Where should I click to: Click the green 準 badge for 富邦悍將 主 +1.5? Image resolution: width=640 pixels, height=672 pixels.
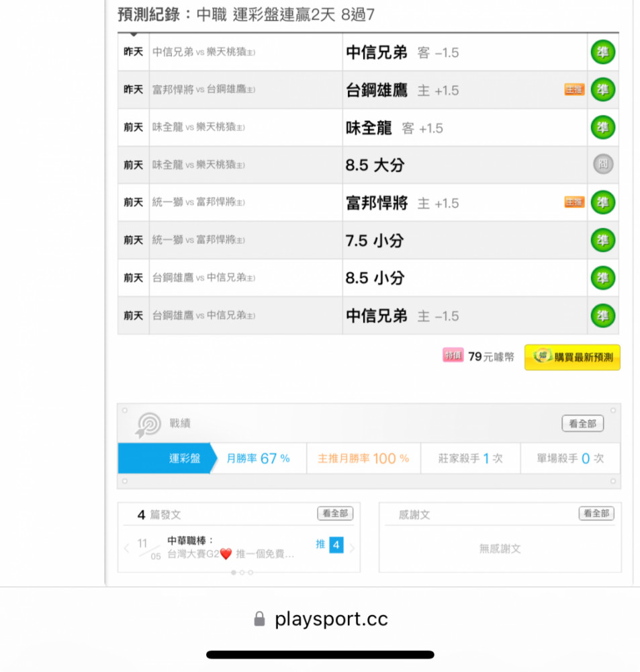[603, 202]
